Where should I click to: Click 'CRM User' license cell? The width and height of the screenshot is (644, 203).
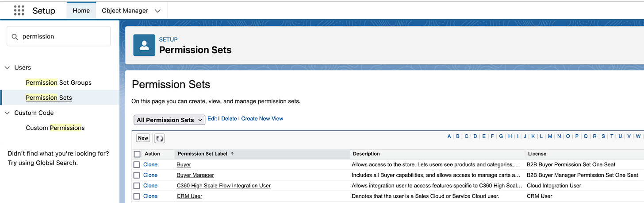(x=539, y=196)
